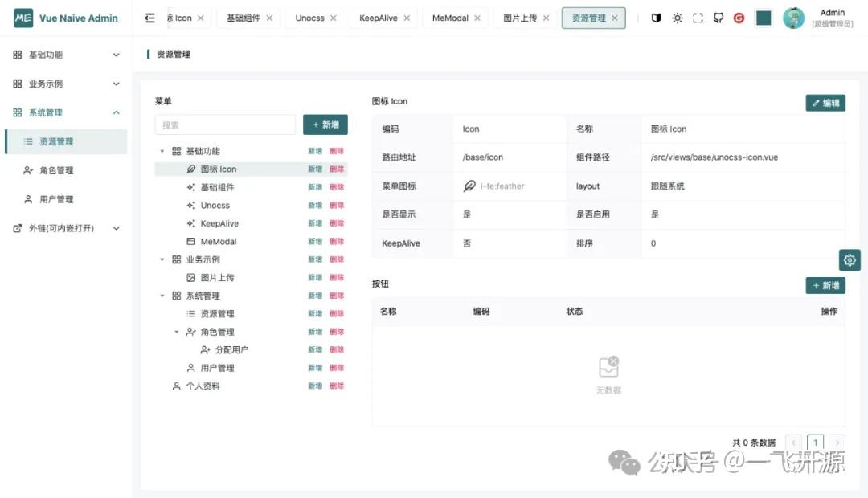Switch to the MeModal tab
This screenshot has width=868, height=498.
click(450, 18)
